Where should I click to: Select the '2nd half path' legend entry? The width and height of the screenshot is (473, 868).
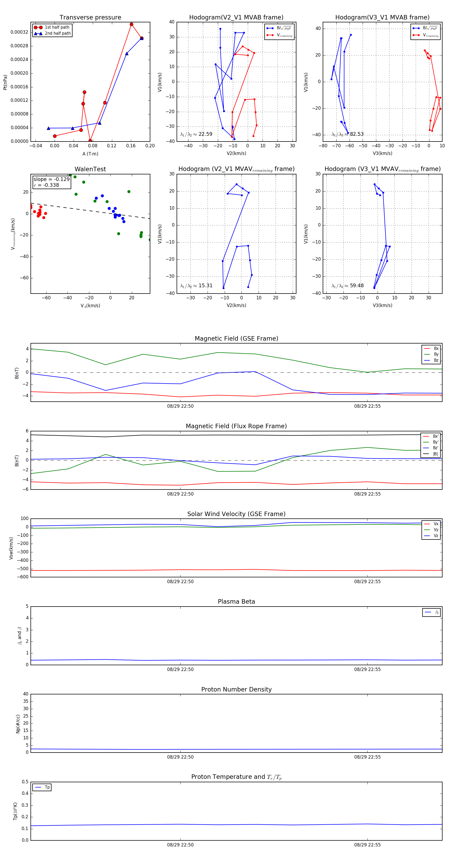[x=52, y=33]
